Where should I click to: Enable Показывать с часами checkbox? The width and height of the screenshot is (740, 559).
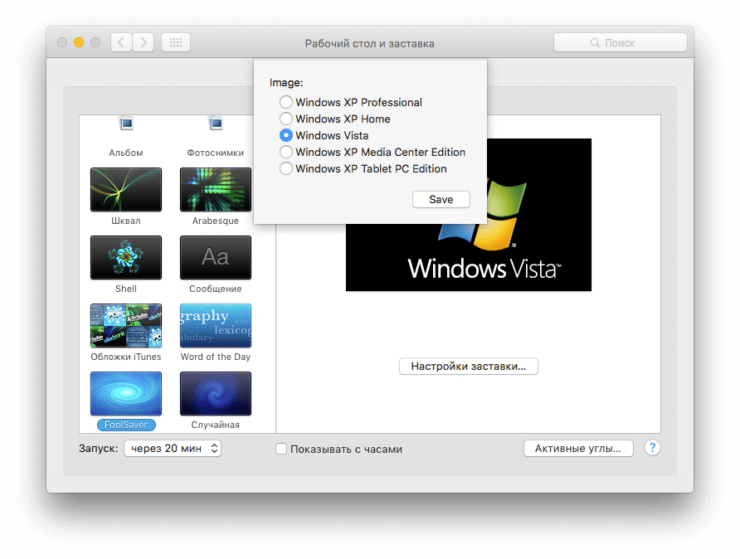[x=281, y=449]
